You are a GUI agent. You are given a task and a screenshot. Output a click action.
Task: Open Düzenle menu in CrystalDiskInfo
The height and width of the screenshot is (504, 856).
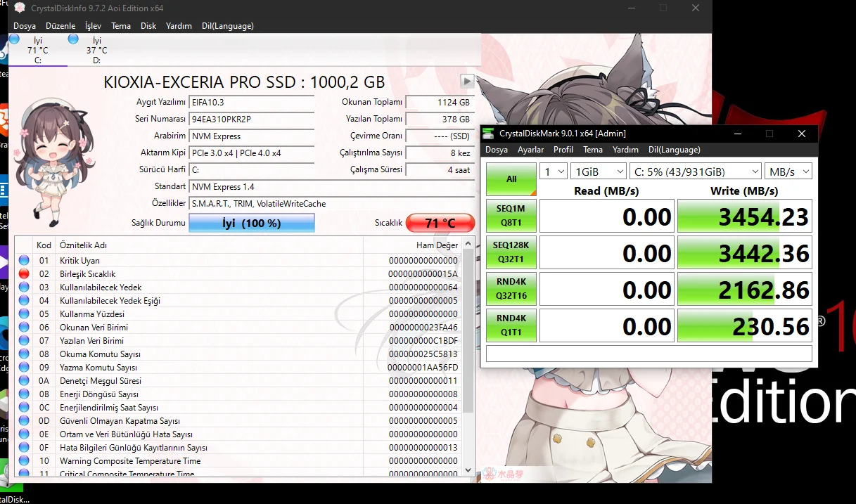[x=60, y=26]
